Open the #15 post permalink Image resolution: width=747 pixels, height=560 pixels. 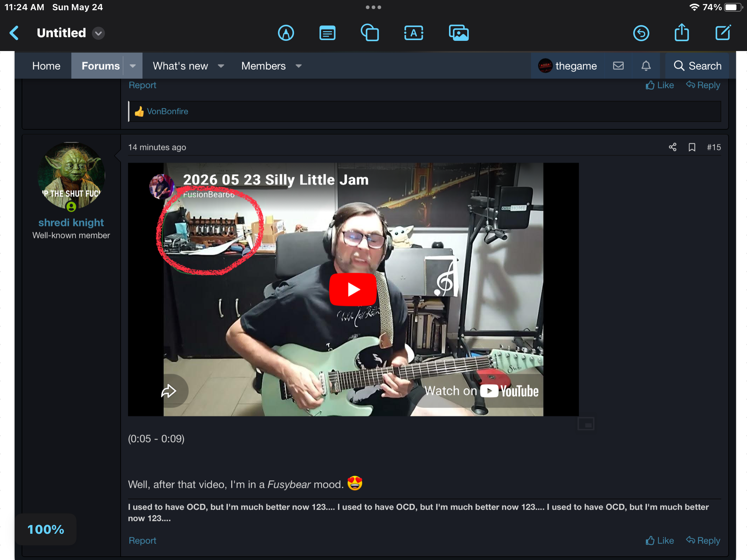click(x=714, y=147)
